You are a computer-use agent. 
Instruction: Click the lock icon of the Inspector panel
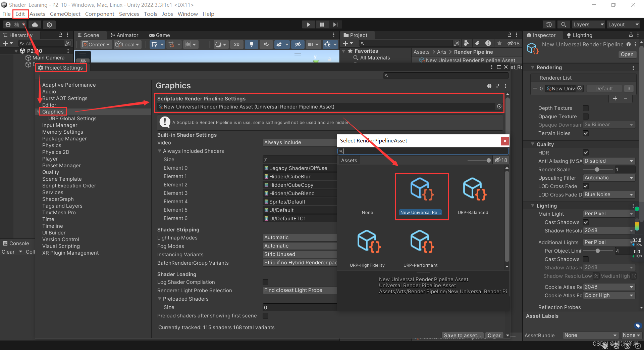631,35
